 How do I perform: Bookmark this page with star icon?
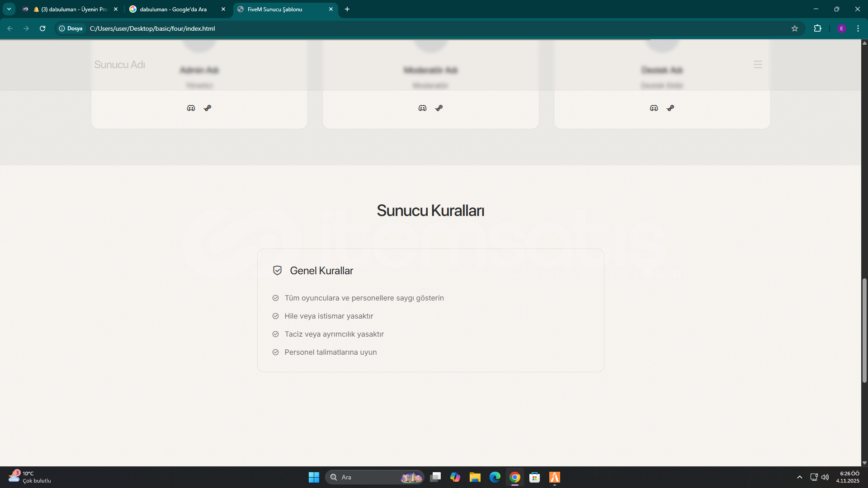(795, 28)
